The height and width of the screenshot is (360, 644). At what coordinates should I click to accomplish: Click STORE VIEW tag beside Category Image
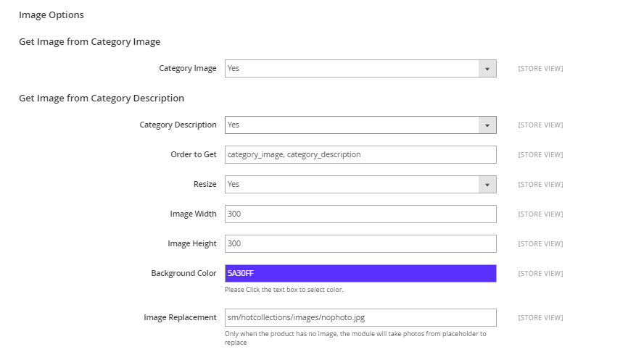tap(540, 69)
